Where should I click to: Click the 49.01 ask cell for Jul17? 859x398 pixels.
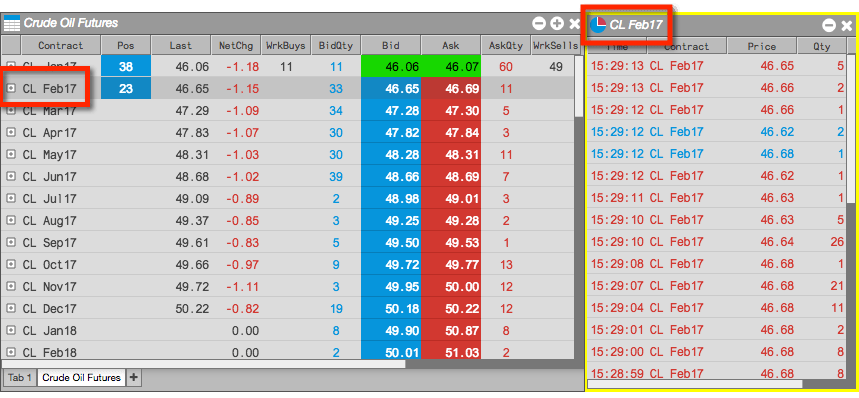click(x=451, y=199)
